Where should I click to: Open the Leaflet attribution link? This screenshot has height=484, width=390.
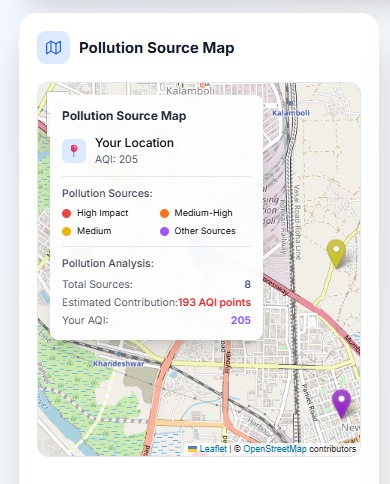[x=213, y=449]
